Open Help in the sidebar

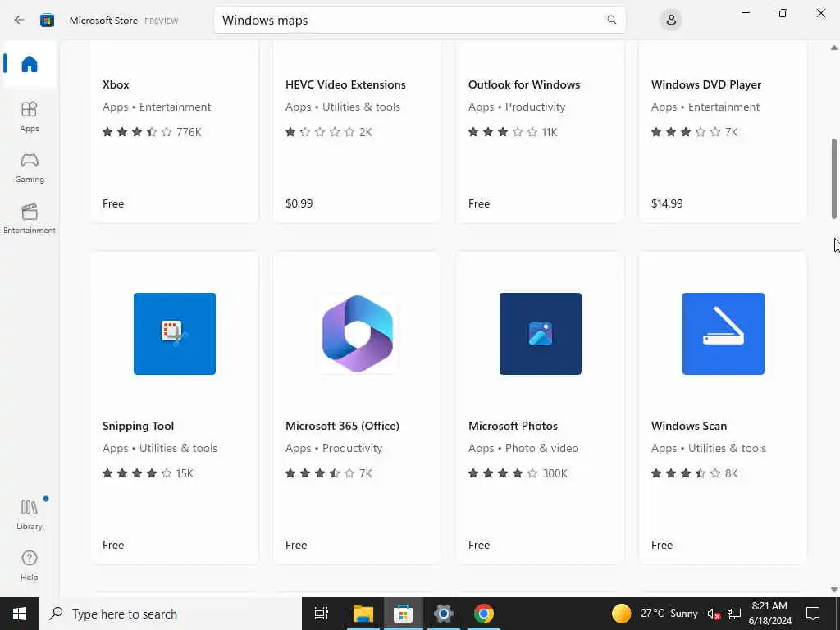point(30,565)
